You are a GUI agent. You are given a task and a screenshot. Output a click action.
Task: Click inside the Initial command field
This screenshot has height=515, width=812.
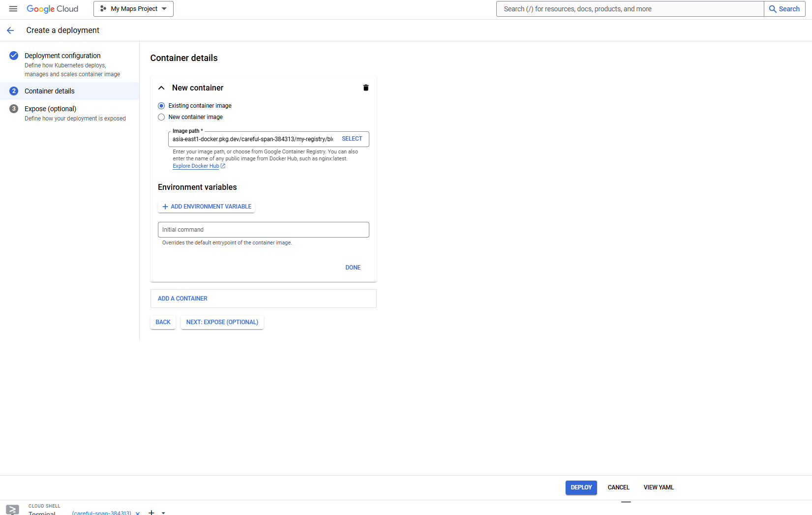[x=263, y=229]
